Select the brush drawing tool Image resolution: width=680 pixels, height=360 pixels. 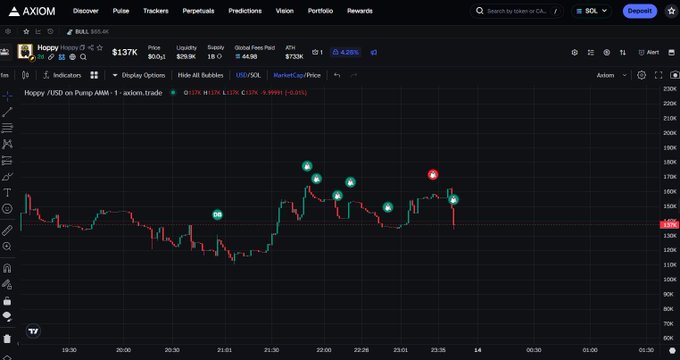click(x=7, y=177)
